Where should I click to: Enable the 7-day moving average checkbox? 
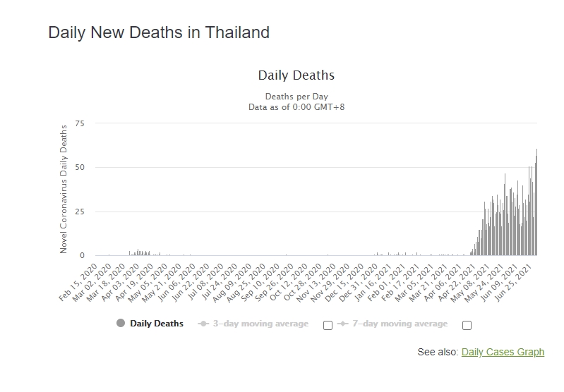point(467,325)
